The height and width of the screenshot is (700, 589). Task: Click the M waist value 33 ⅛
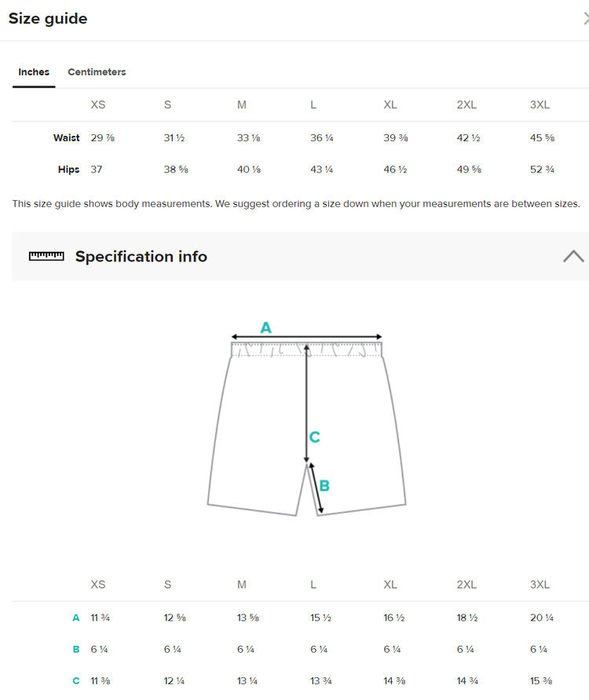point(249,138)
